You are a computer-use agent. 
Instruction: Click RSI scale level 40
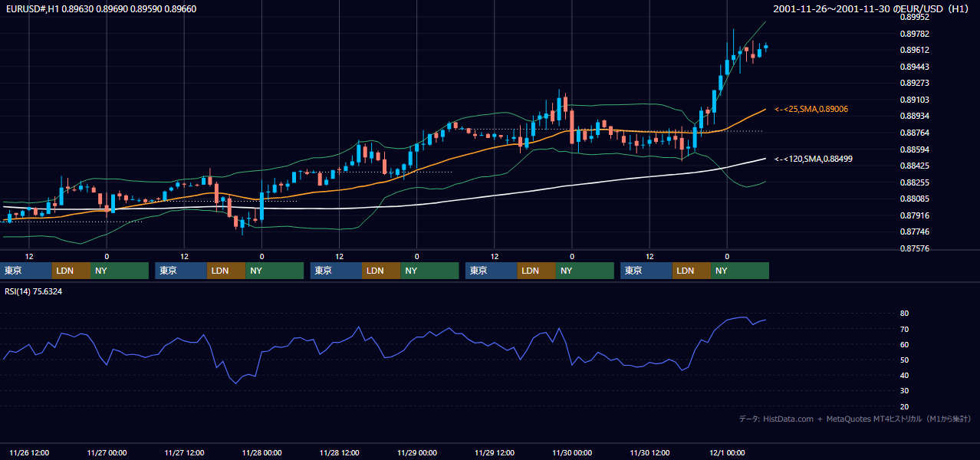(x=905, y=375)
